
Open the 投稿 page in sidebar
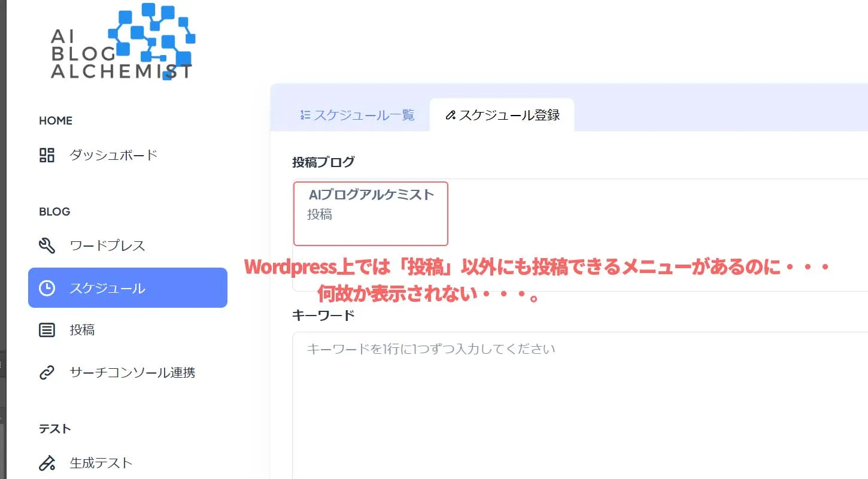coord(82,330)
